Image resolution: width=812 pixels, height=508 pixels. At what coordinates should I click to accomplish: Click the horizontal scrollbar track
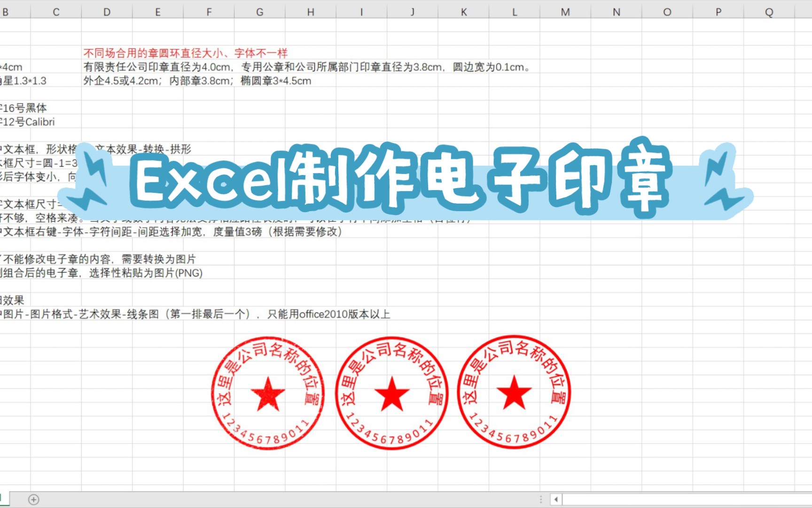tap(687, 500)
